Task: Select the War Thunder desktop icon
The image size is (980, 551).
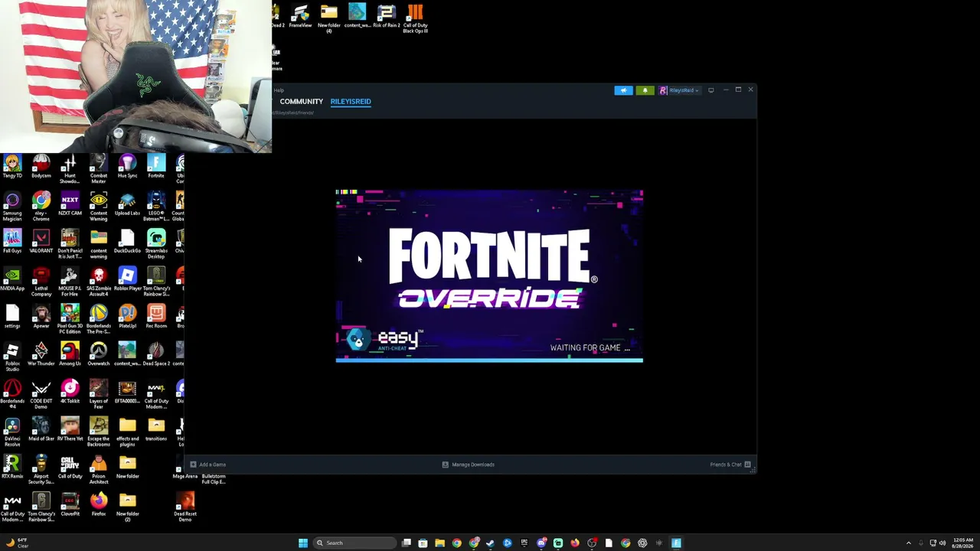Action: click(x=41, y=354)
